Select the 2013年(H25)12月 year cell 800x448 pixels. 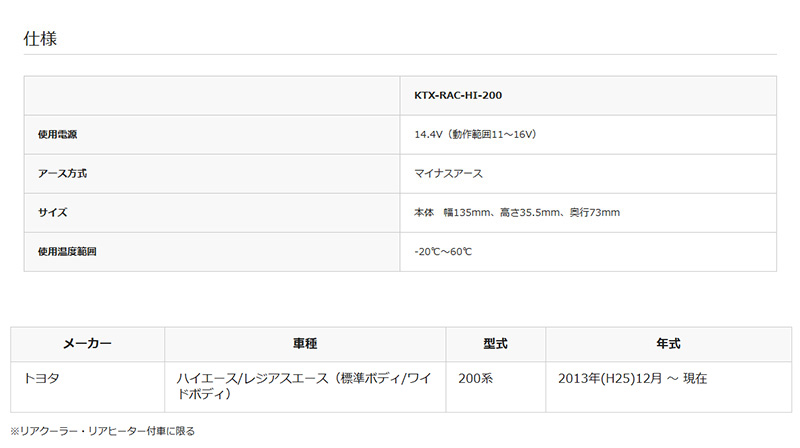pyautogui.click(x=632, y=378)
